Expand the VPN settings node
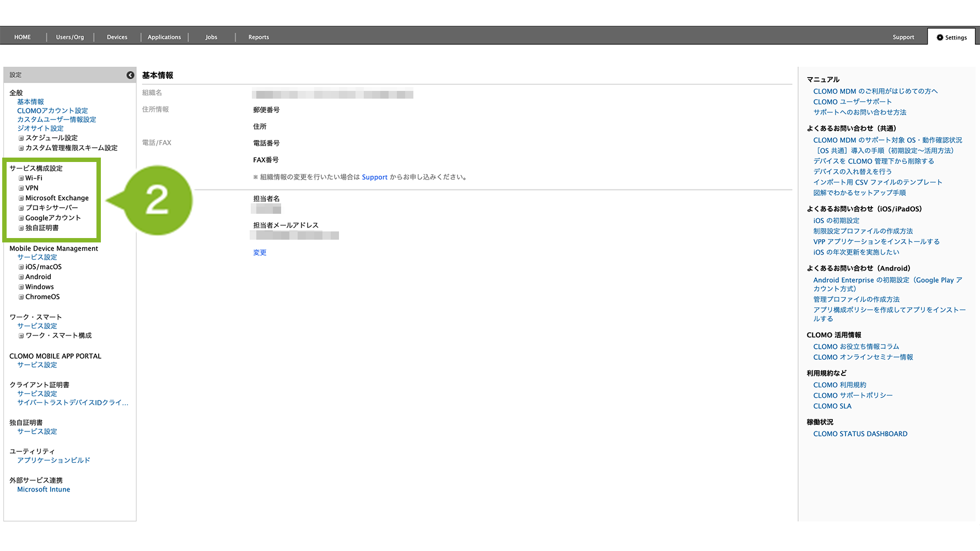This screenshot has height=551, width=980. click(x=21, y=188)
